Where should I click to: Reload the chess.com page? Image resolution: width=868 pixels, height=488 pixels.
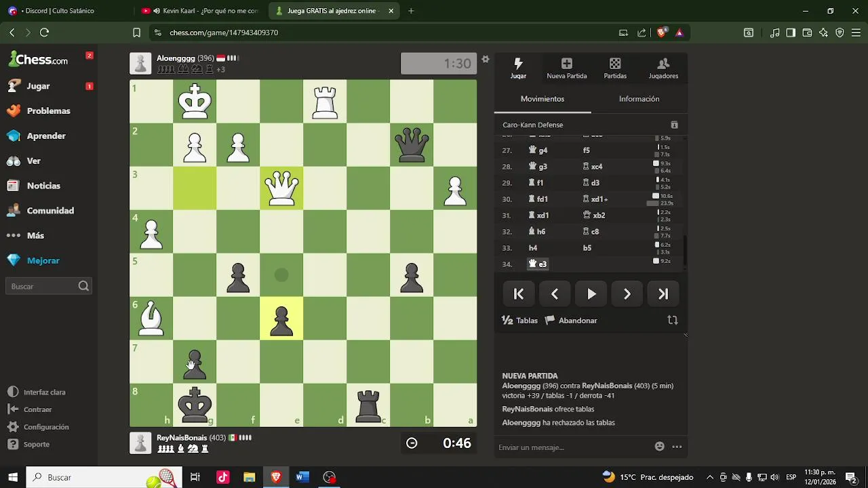point(45,33)
